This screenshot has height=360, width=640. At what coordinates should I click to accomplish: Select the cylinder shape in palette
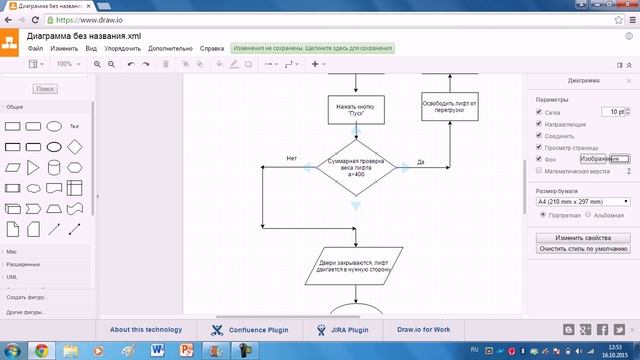click(54, 167)
